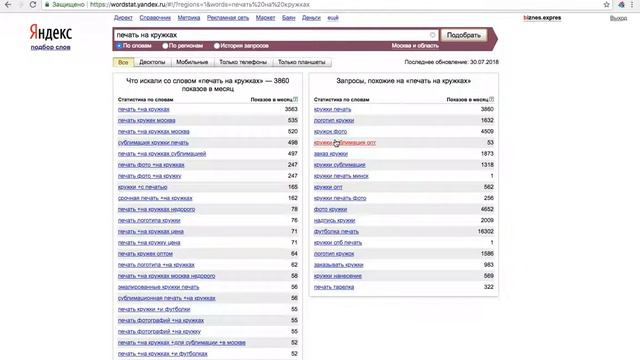
Task: Click the help icon in the right table header
Action: 491,99
